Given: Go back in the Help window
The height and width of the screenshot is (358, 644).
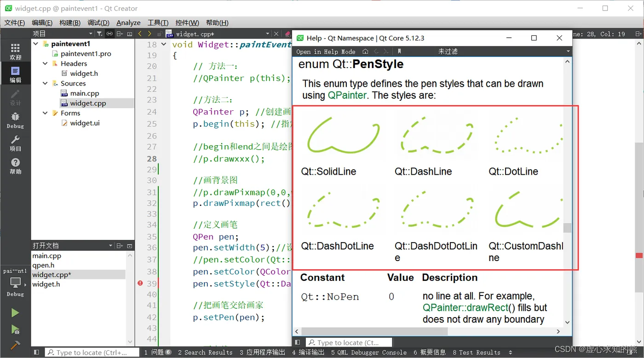Looking at the screenshot, I should click(376, 51).
